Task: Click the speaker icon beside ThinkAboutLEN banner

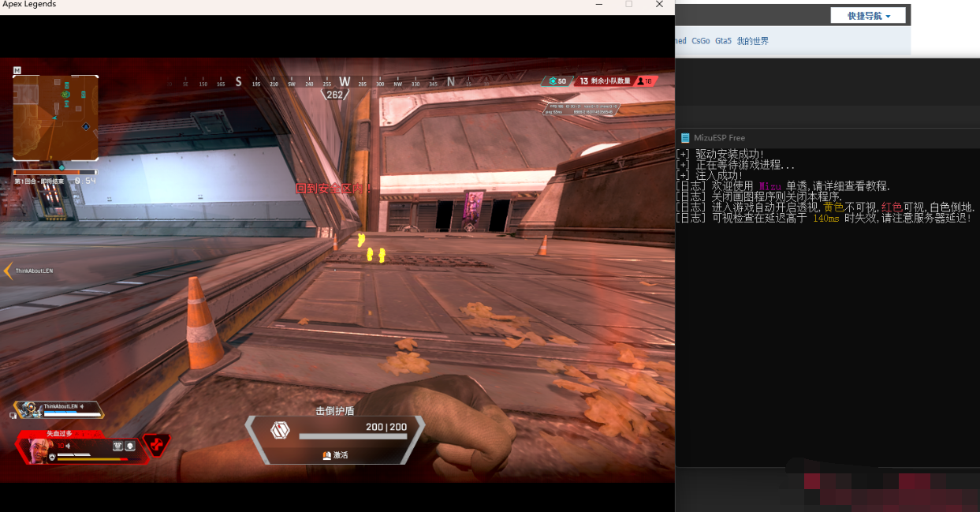Action: (x=82, y=406)
